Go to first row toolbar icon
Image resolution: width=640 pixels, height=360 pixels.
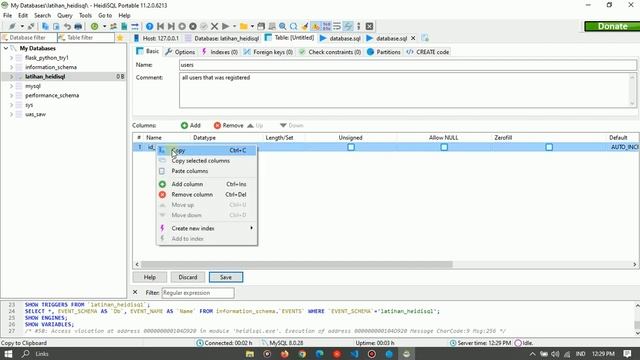tap(160, 26)
